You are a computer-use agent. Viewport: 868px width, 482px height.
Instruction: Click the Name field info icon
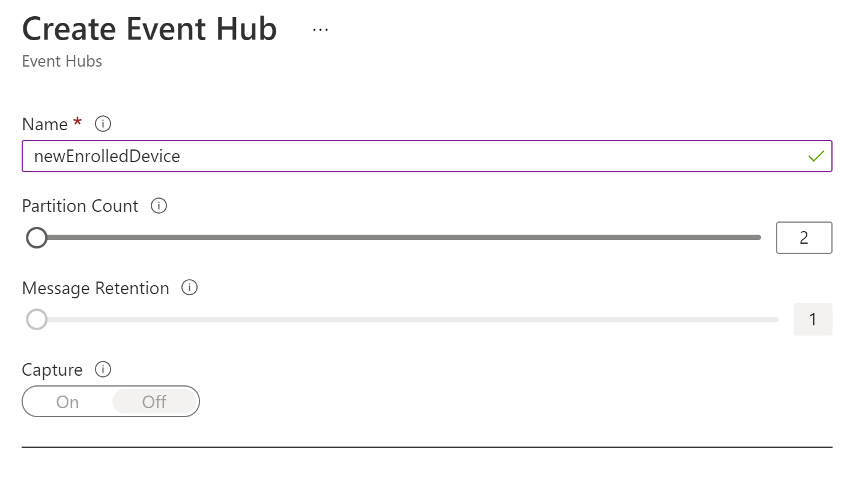[x=102, y=124]
